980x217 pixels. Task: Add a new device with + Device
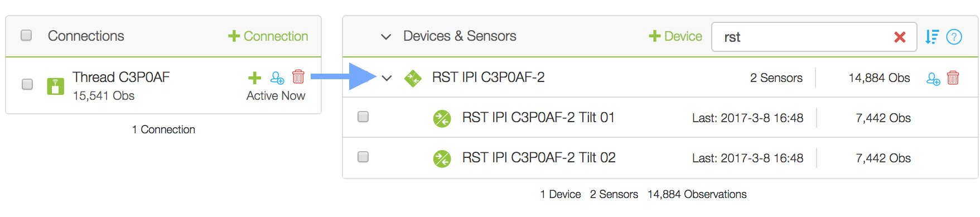[x=675, y=36]
